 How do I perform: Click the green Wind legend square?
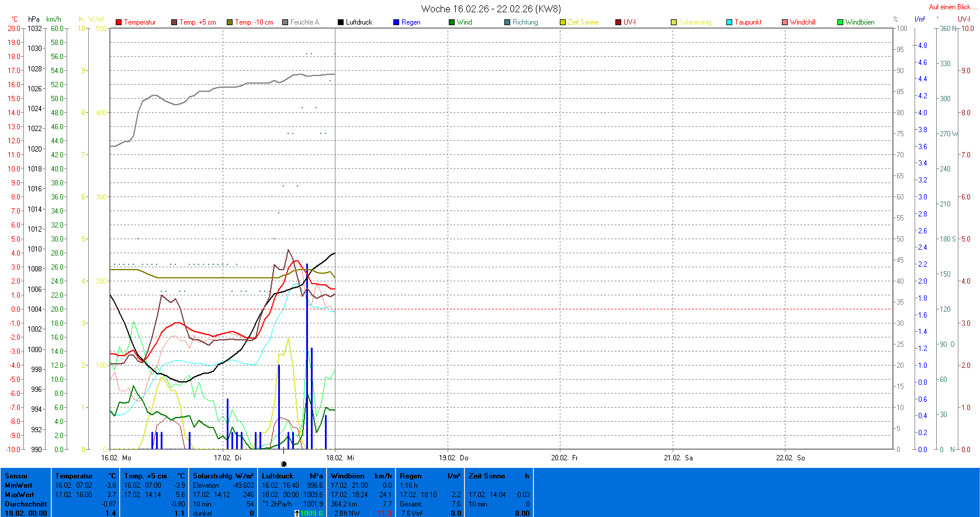[x=452, y=22]
